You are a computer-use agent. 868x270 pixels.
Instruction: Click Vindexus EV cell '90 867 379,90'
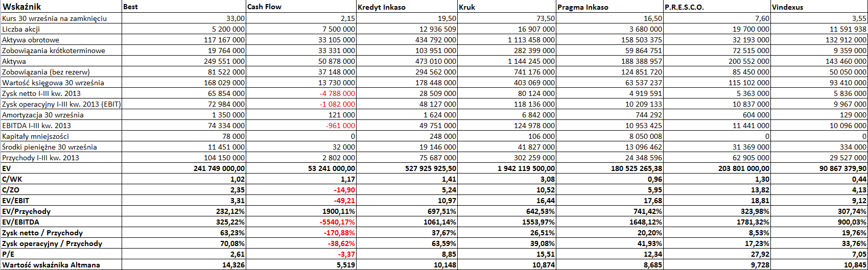click(843, 168)
